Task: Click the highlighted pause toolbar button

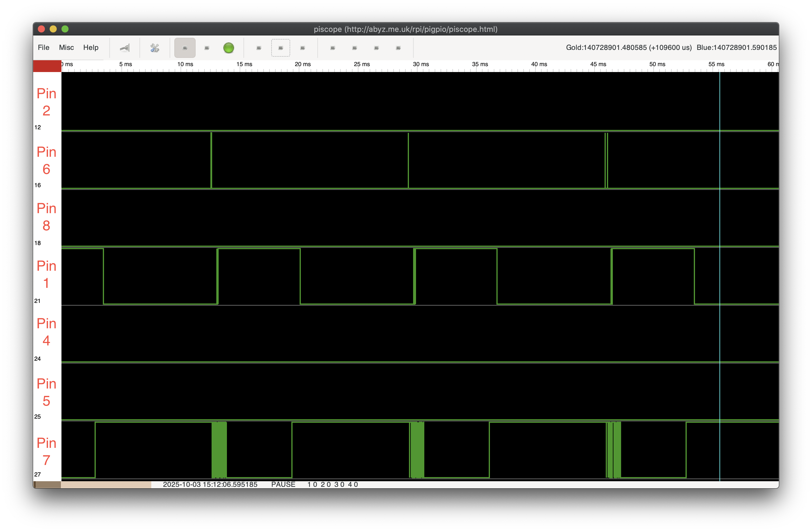Action: tap(185, 48)
